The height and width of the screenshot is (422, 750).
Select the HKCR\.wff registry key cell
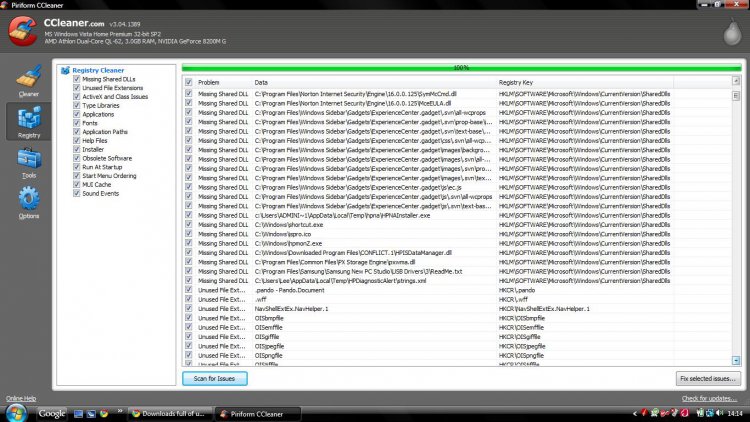[513, 300]
